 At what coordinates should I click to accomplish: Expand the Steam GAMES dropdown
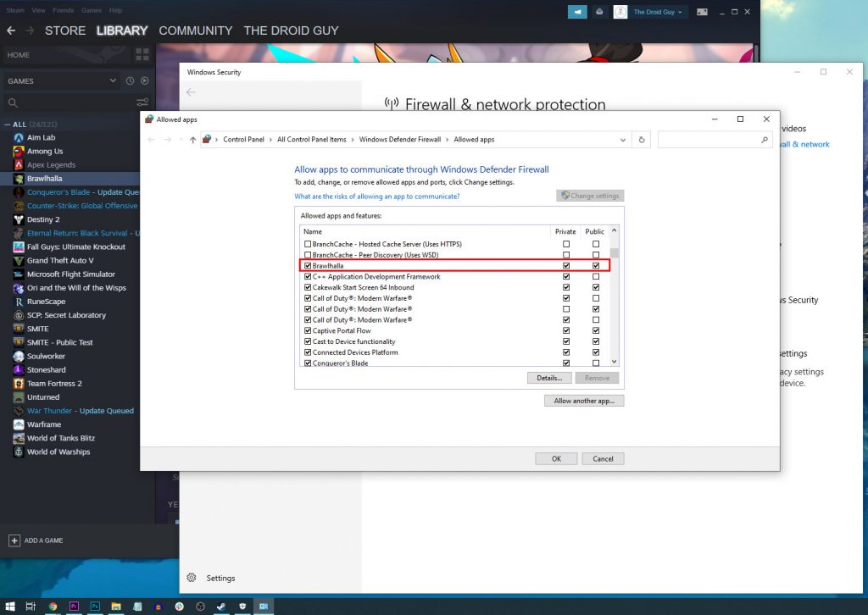[113, 80]
